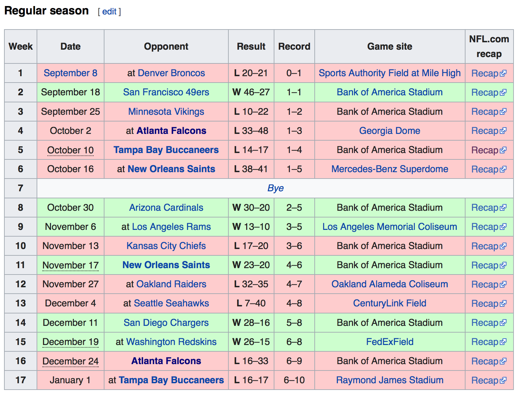The height and width of the screenshot is (396, 532).
Task: Open the CenturyLink Field link
Action: tap(390, 303)
